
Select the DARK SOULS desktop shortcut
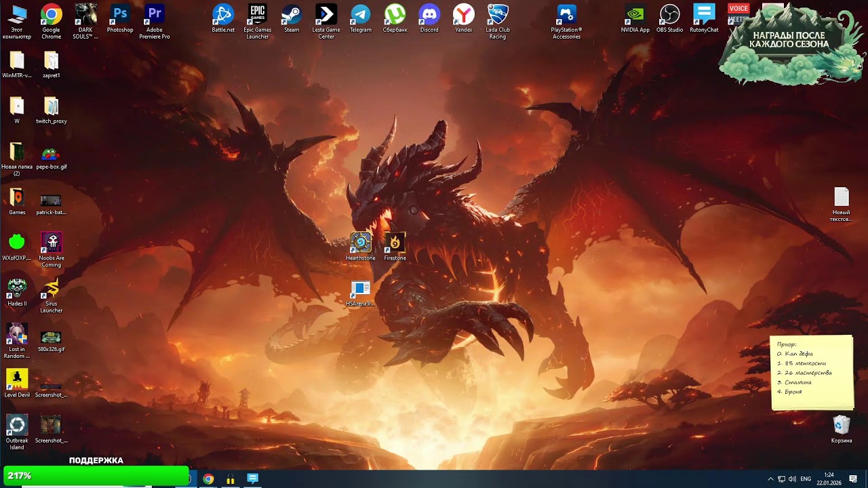point(85,21)
